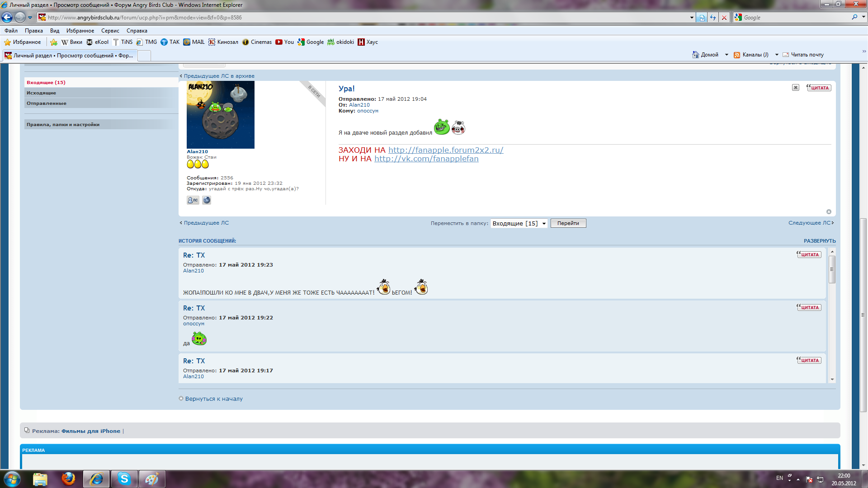Open the TiNS favorites link
This screenshot has width=868, height=488.
pos(123,42)
